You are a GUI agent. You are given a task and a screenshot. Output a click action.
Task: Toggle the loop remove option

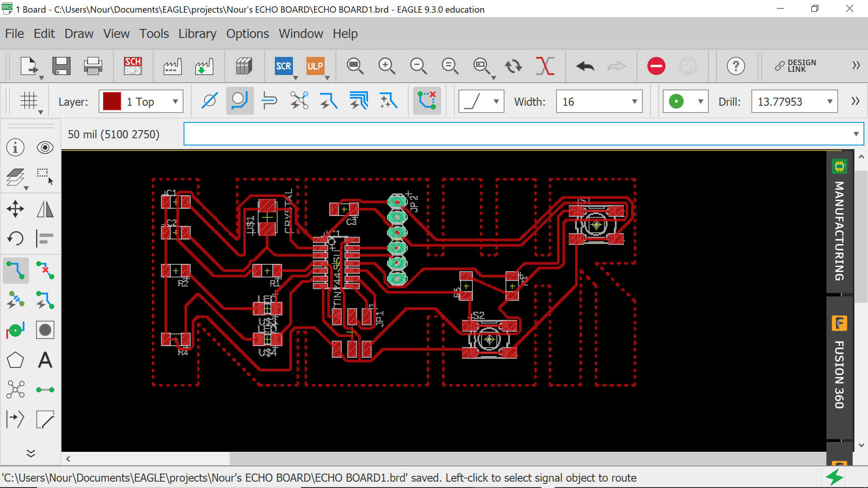pos(427,101)
